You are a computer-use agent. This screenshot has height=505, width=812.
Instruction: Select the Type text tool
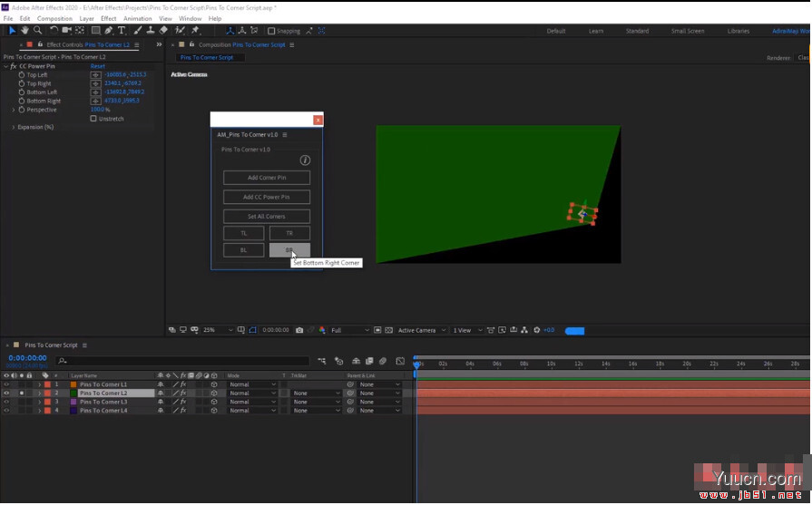pos(122,31)
